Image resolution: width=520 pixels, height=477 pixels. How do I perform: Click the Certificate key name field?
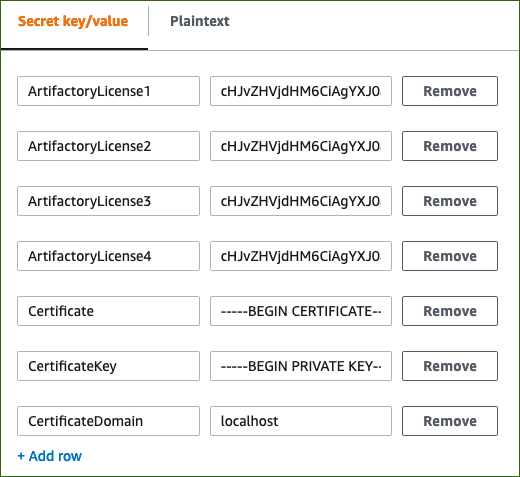108,311
